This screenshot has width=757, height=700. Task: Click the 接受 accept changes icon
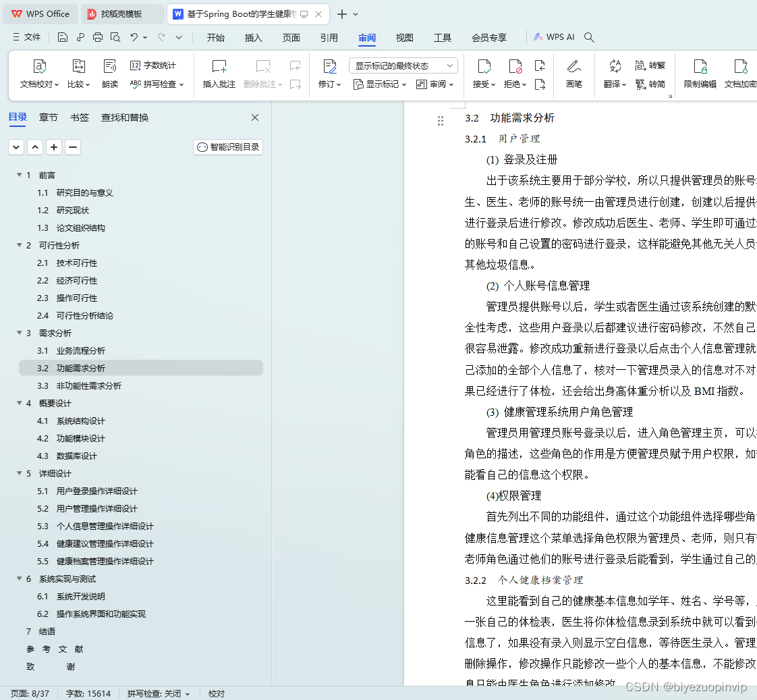click(484, 66)
